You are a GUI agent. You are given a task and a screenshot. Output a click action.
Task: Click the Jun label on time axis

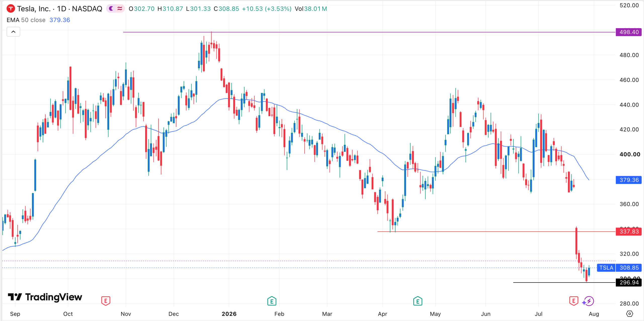point(486,314)
